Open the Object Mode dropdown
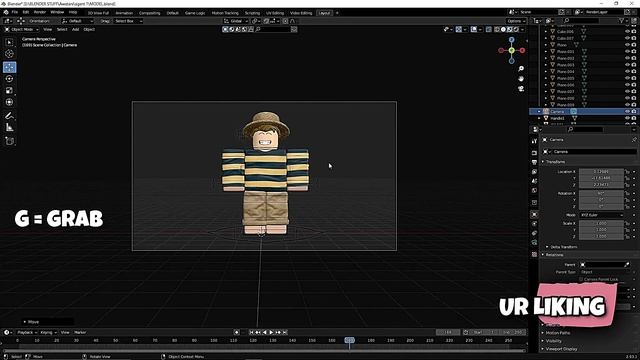 coord(22,29)
